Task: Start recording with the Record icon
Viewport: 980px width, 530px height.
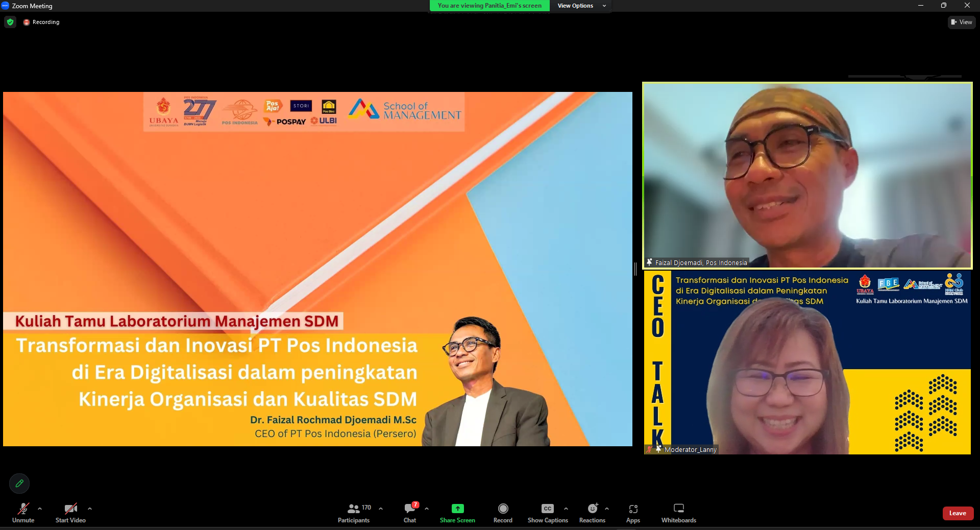Action: click(x=503, y=508)
